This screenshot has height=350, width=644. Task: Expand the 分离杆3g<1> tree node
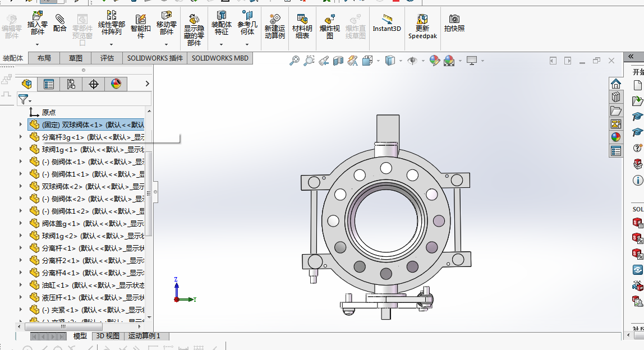[21, 137]
